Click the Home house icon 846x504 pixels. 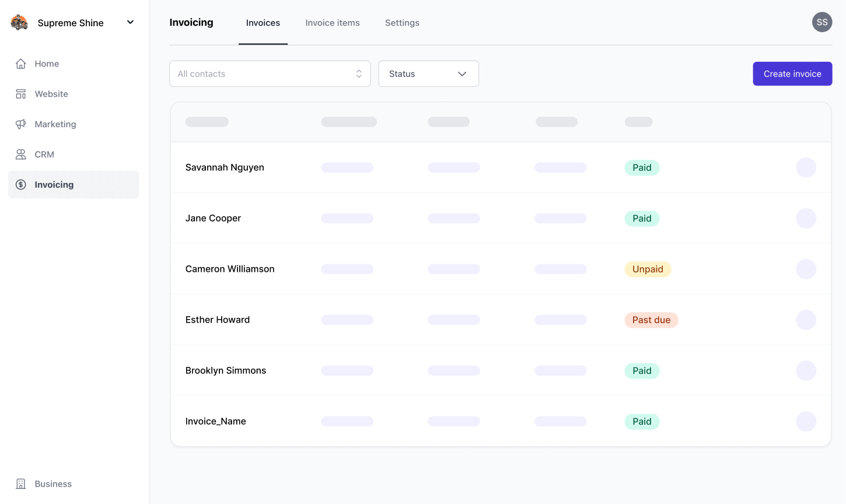click(x=21, y=64)
